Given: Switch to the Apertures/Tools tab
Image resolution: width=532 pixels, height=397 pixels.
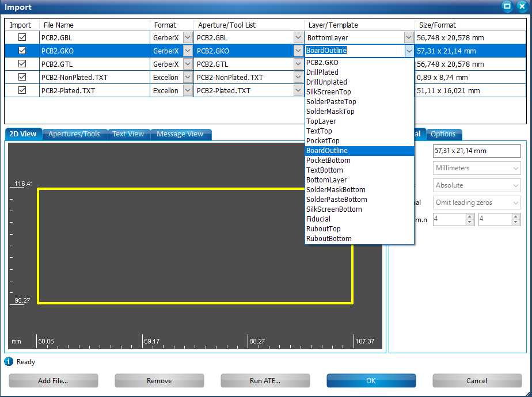Looking at the screenshot, I should pos(74,134).
